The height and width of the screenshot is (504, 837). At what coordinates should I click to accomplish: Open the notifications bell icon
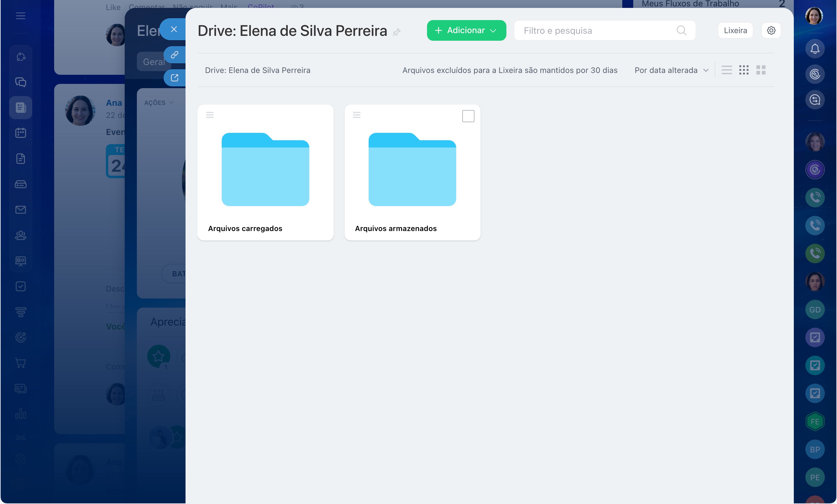pos(814,49)
